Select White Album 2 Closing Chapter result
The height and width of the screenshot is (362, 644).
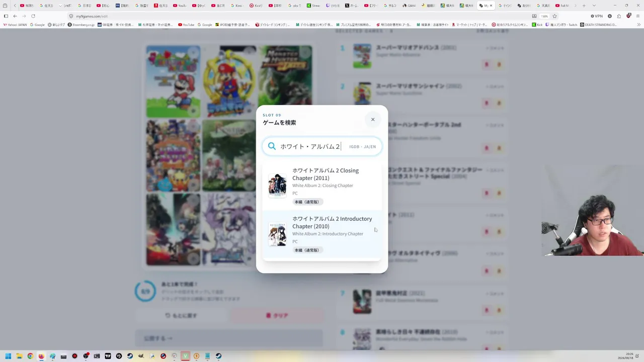[x=322, y=186]
